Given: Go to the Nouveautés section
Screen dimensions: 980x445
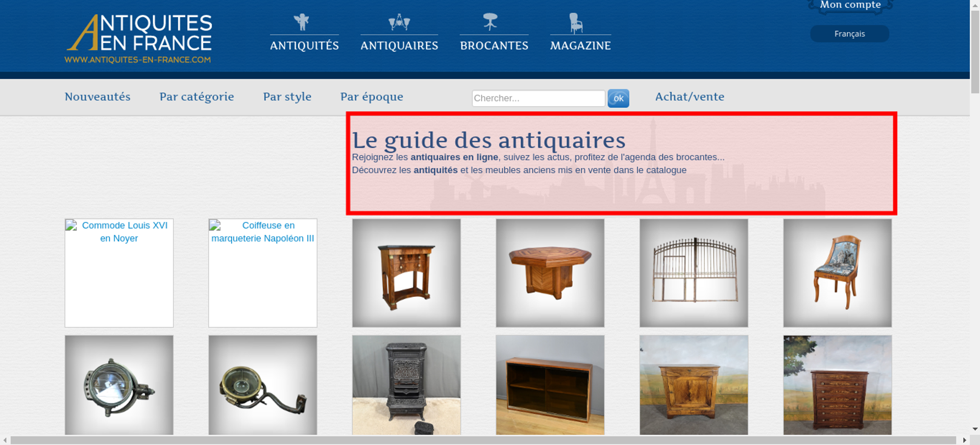Looking at the screenshot, I should [x=98, y=97].
